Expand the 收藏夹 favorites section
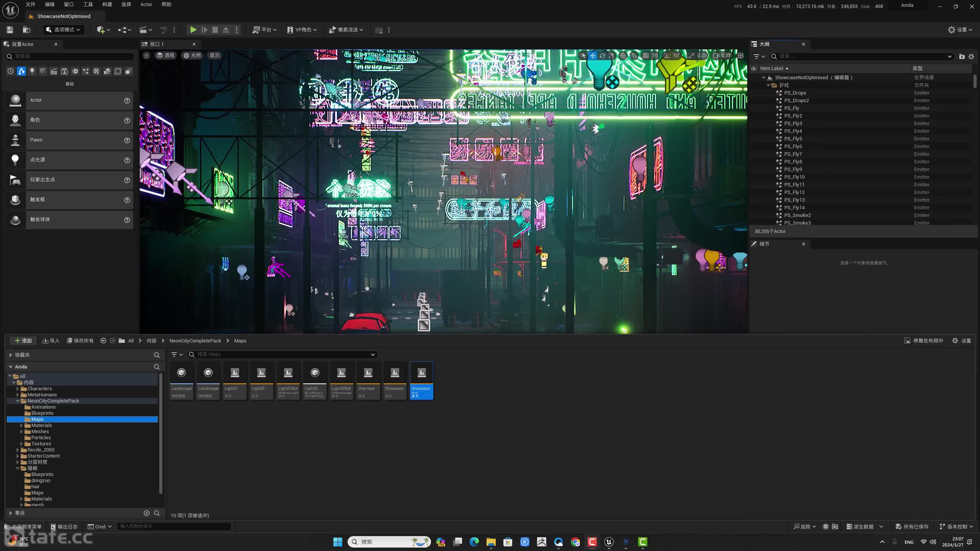 point(11,355)
